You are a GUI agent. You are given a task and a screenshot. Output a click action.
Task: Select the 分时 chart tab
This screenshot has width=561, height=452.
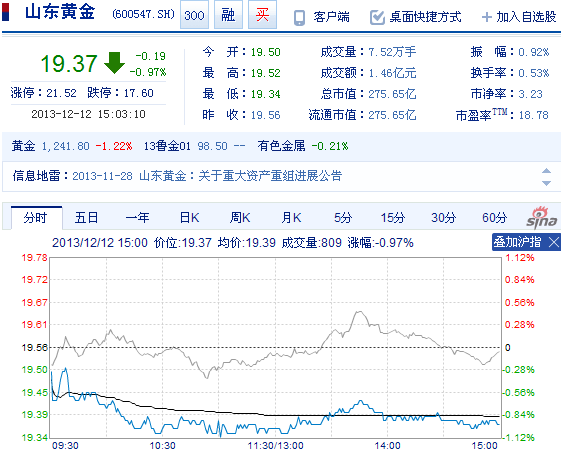tap(36, 218)
